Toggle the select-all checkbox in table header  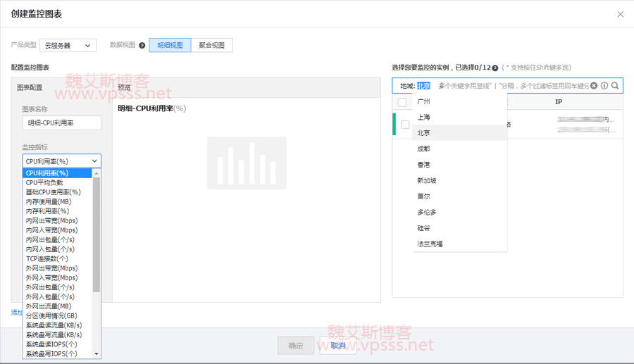tap(402, 103)
